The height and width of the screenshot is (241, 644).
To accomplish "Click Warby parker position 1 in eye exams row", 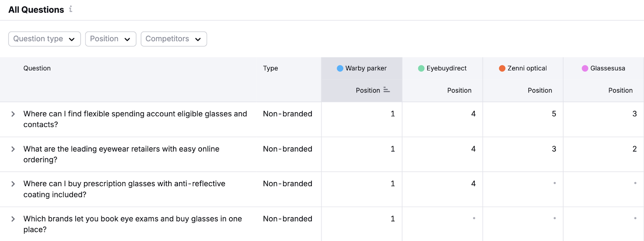I will 393,219.
